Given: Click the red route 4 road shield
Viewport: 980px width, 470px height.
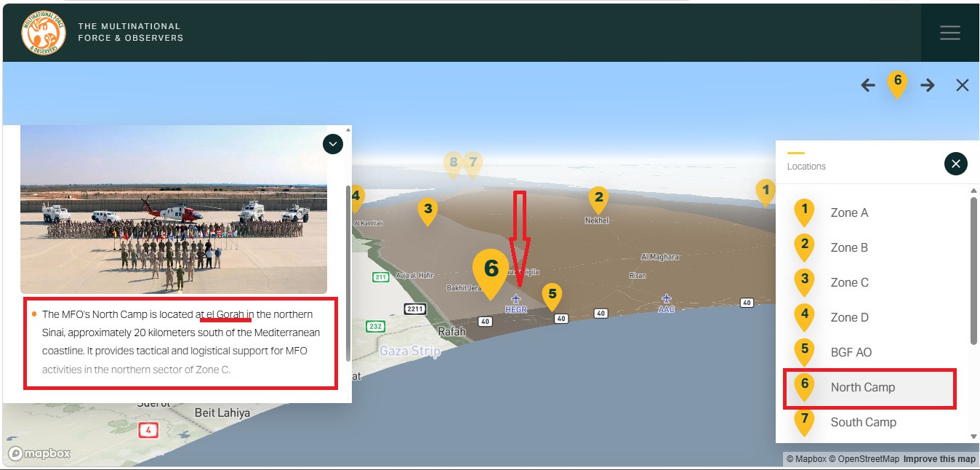Looking at the screenshot, I should coord(148,430).
